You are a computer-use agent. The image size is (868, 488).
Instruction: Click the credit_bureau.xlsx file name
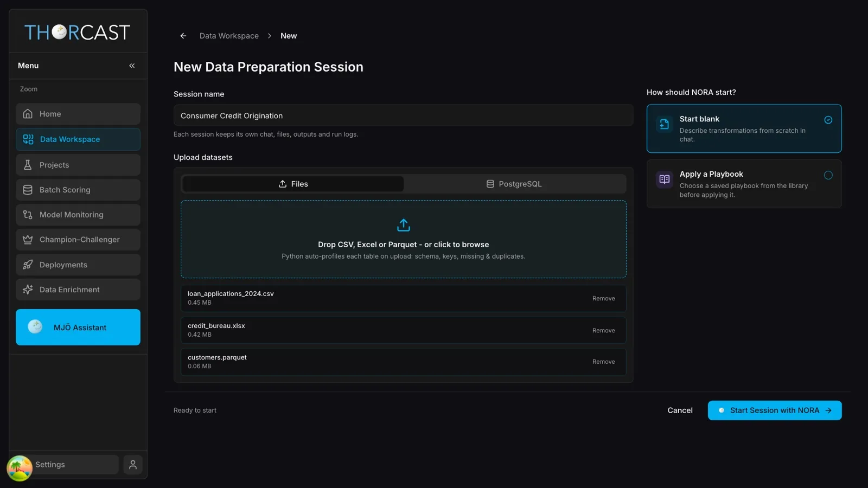[216, 326]
